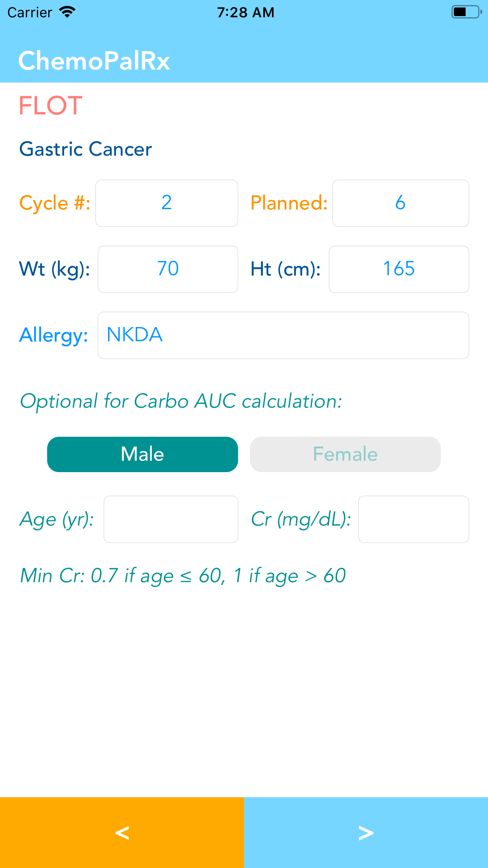
Task: Tap the battery status icon
Action: (x=466, y=12)
